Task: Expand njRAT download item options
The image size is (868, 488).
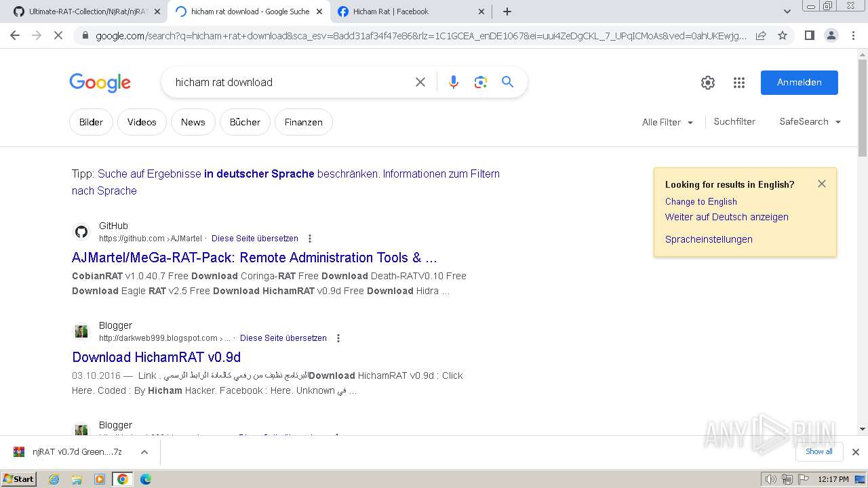Action: coord(144,452)
